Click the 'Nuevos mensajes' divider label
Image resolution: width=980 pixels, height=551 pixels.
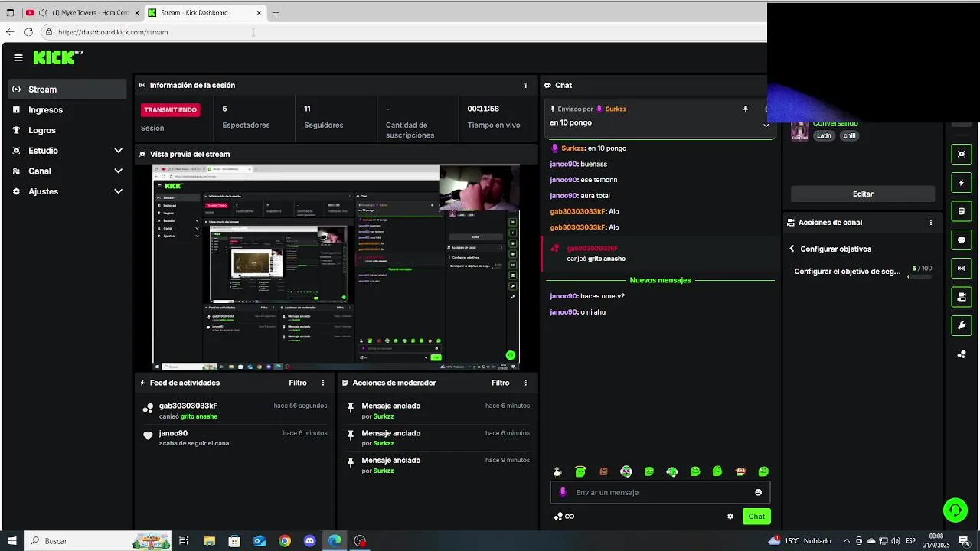(x=660, y=281)
